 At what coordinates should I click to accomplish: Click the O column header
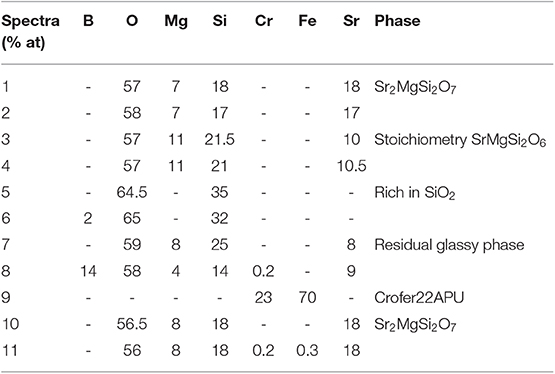(132, 21)
